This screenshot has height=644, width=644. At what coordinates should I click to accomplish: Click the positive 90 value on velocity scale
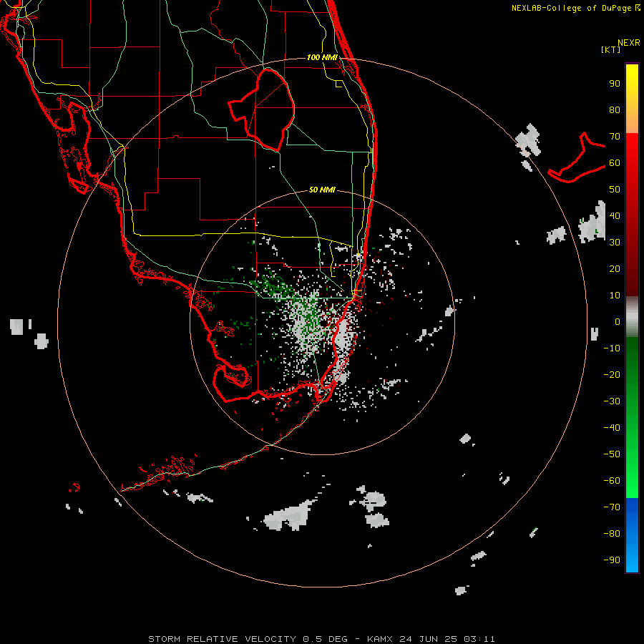(x=615, y=84)
